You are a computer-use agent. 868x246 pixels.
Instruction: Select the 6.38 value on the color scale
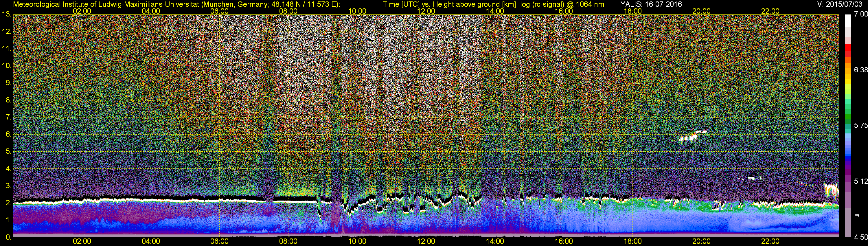click(x=860, y=70)
